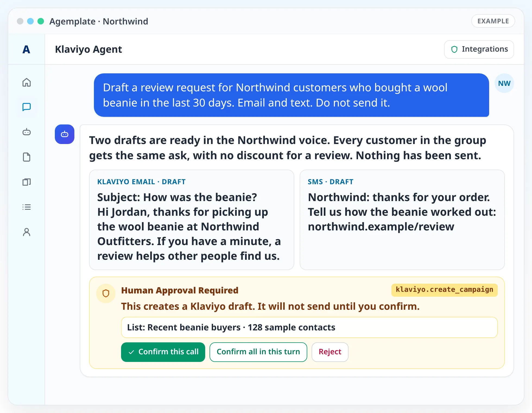
Task: Click the blue window control dot
Action: click(x=30, y=21)
